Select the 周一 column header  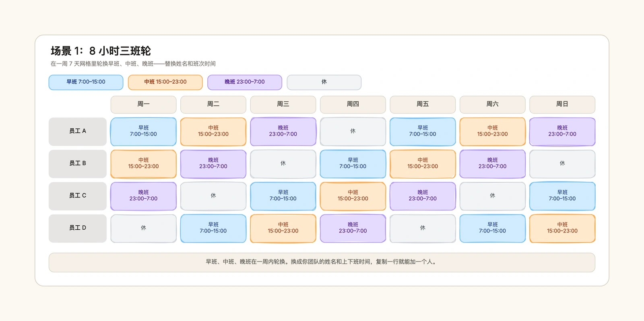[x=143, y=104]
